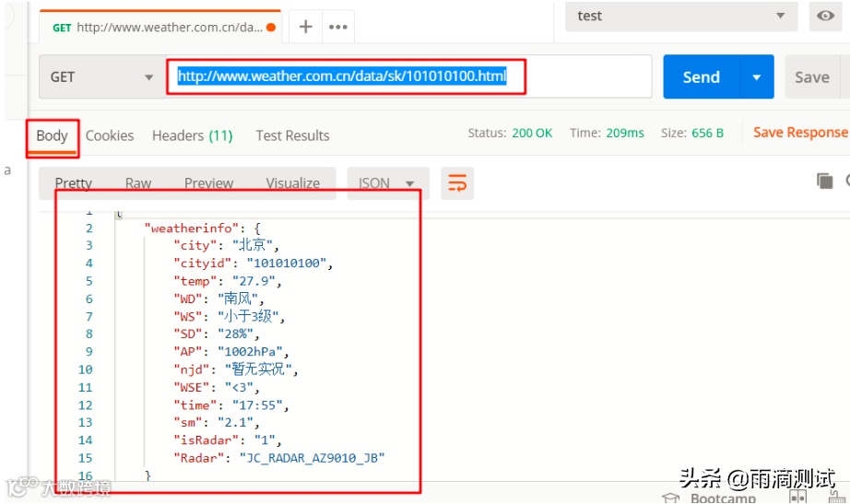850x504 pixels.
Task: Click the "AP": "1002hPa" line
Action: [x=230, y=351]
